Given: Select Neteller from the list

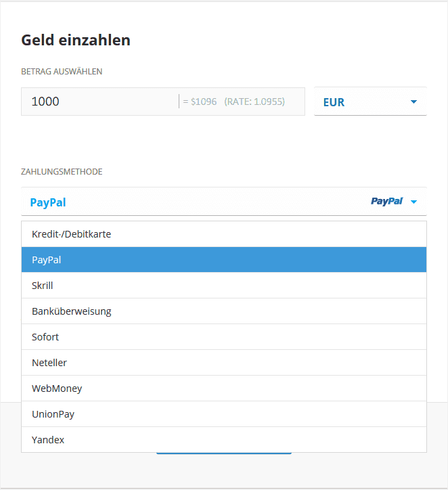Looking at the screenshot, I should (x=223, y=363).
